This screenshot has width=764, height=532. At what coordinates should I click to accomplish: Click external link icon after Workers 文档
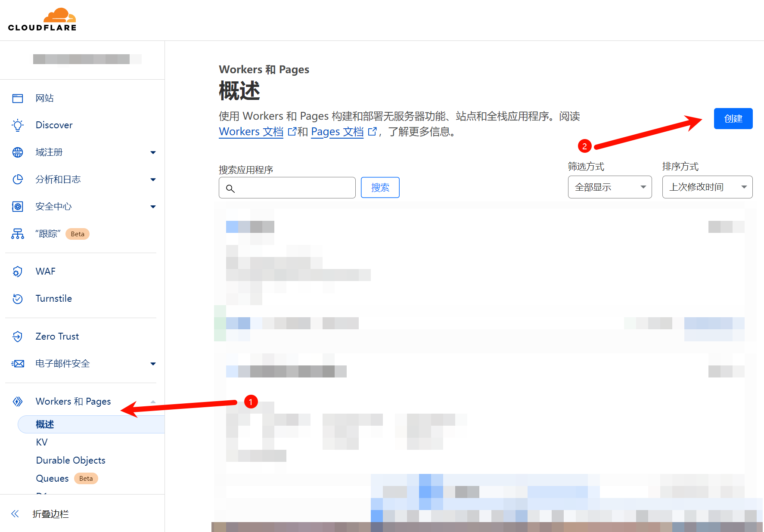pyautogui.click(x=292, y=131)
